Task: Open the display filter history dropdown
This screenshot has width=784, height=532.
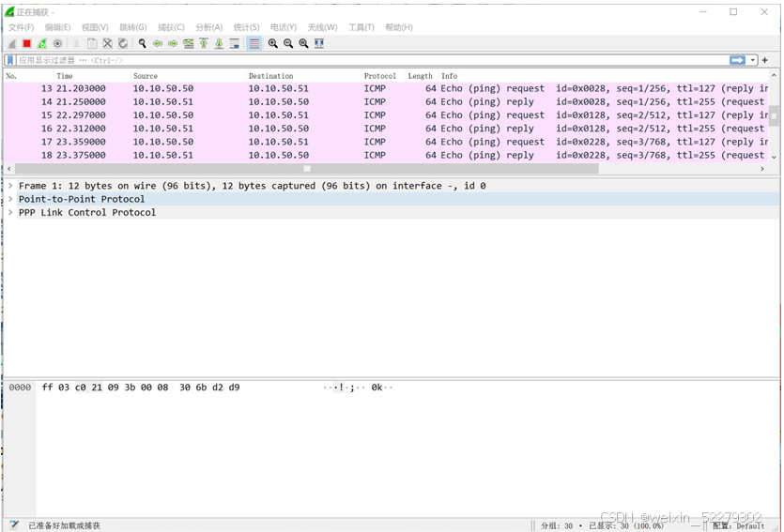Action: (752, 60)
